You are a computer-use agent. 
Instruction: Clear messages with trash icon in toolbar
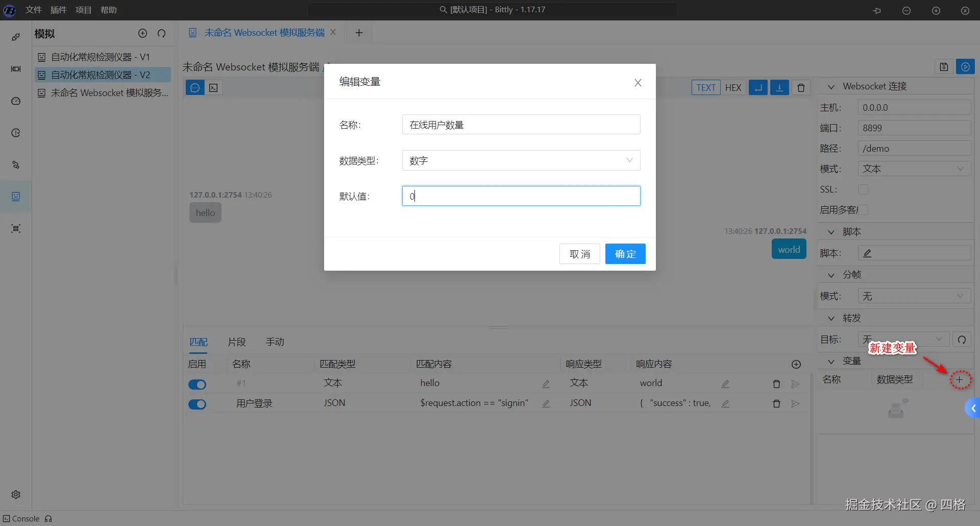click(x=801, y=88)
